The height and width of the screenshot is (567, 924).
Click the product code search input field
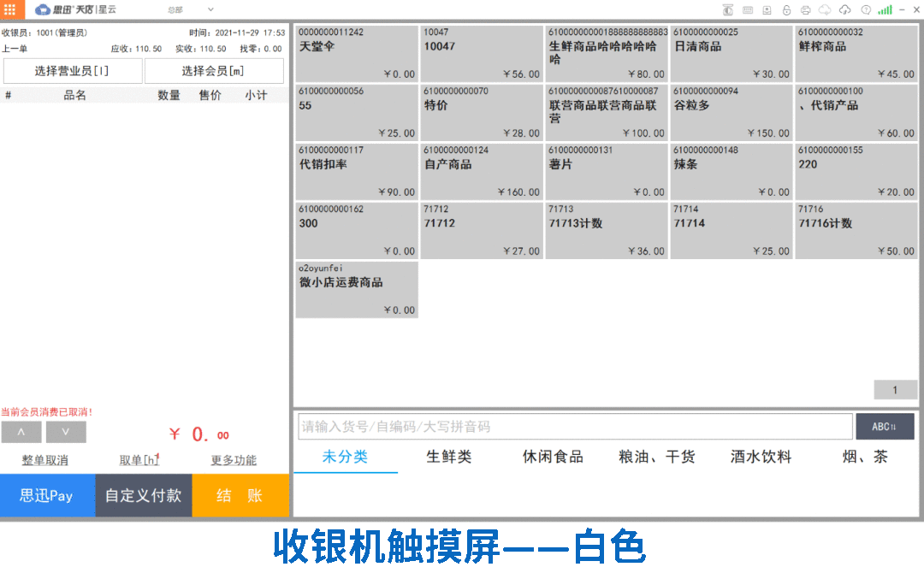(574, 427)
